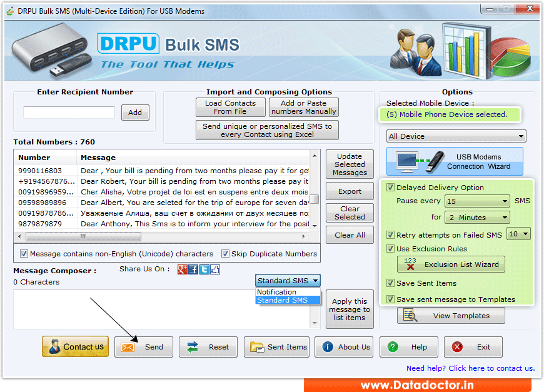Click the thumbs-up like icon
Screen dimensions: 544x392
tap(215, 269)
